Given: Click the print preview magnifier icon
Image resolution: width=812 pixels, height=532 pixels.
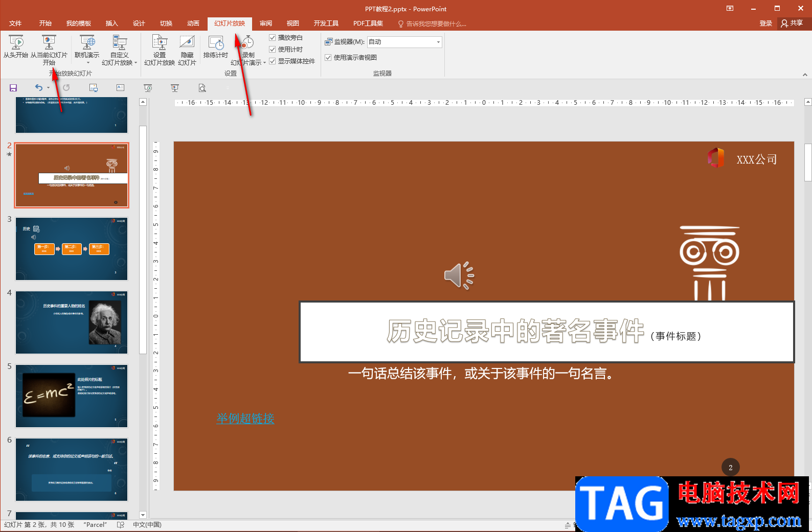Looking at the screenshot, I should [x=202, y=88].
